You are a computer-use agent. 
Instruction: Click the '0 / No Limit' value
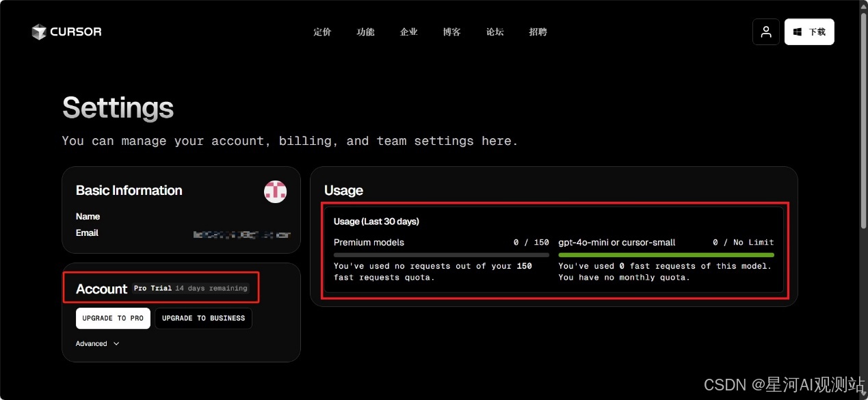[x=744, y=242]
